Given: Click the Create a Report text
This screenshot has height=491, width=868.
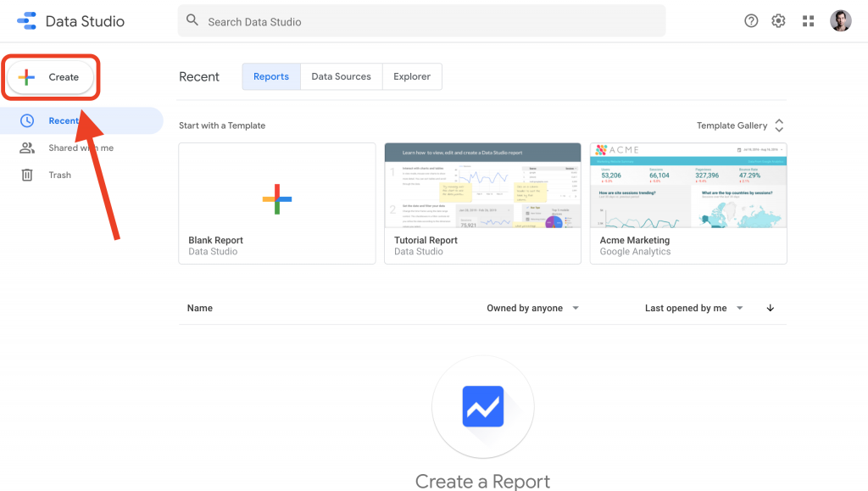Looking at the screenshot, I should tap(482, 481).
